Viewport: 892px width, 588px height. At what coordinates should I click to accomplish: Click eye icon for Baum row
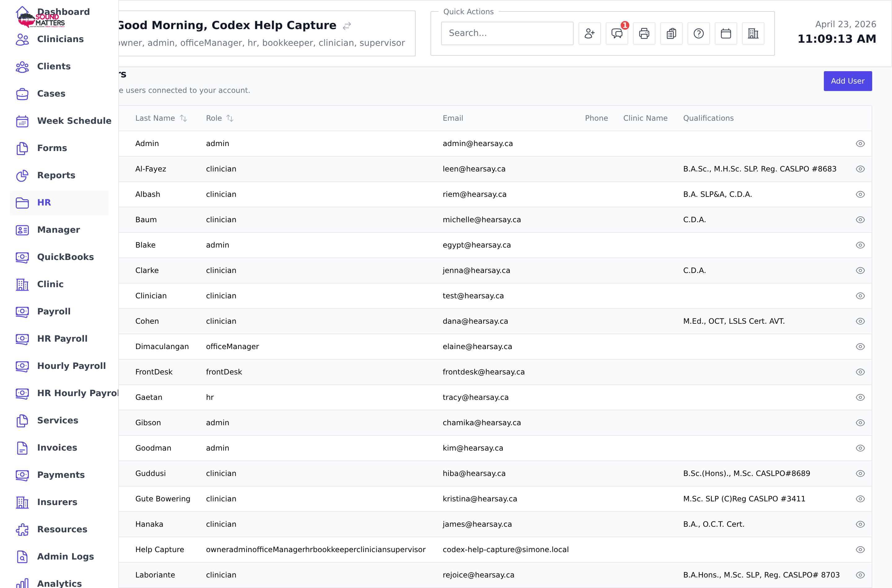[x=860, y=220]
